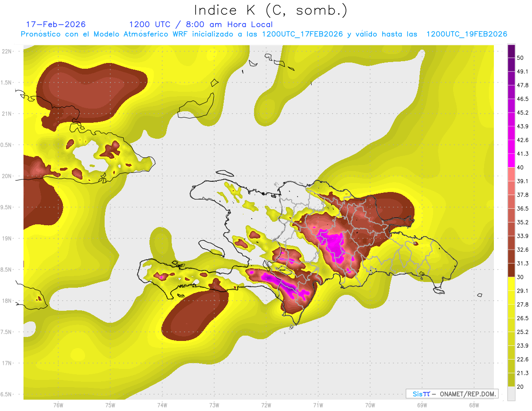Select the "21.3" colorbar value
The height and width of the screenshot is (411, 532).
[x=523, y=373]
